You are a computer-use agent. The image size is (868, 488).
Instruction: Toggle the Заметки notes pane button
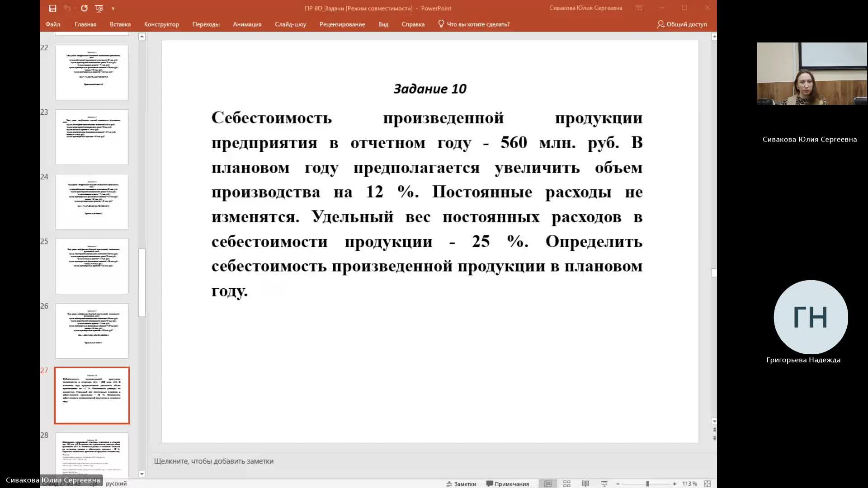(461, 483)
